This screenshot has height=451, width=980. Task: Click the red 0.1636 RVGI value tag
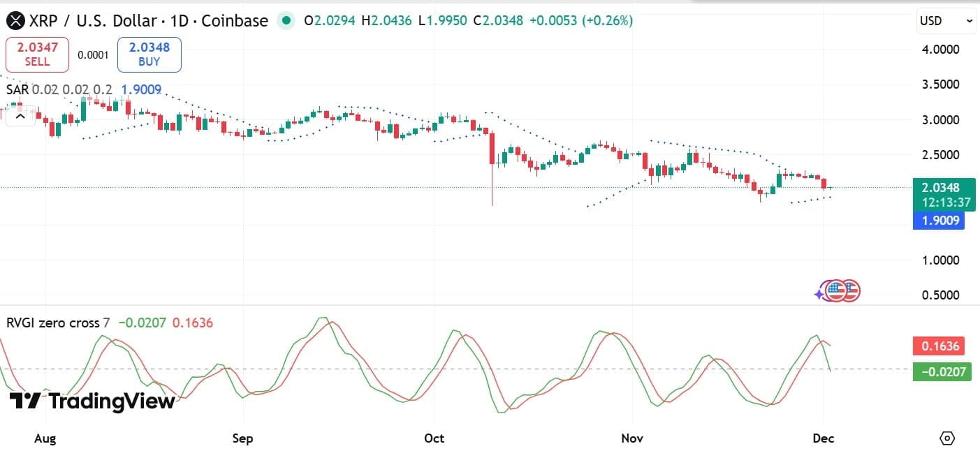tap(939, 346)
